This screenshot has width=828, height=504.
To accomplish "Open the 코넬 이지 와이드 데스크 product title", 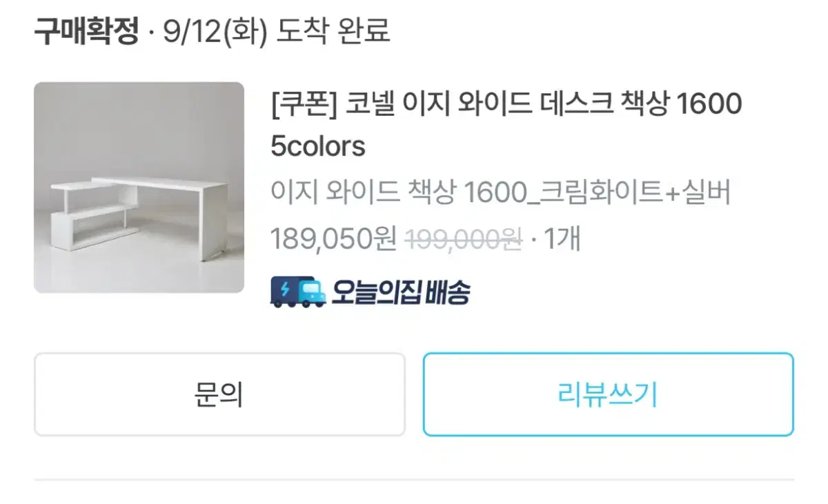I will [506, 125].
